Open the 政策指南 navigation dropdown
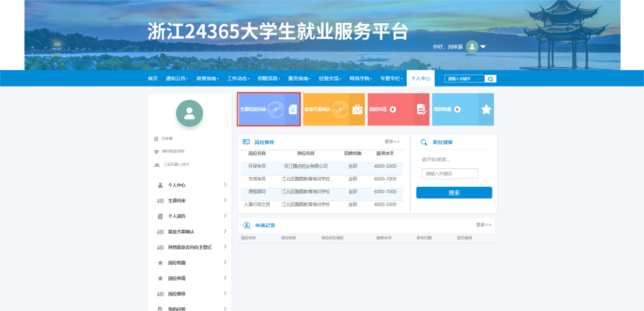Viewport: 644px width, 311px height. tap(208, 79)
